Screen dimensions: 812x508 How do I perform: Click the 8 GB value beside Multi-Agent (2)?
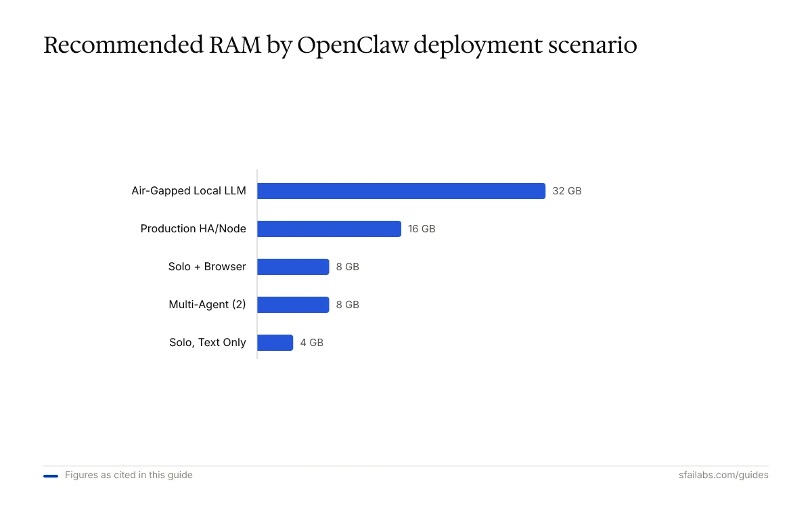348,305
